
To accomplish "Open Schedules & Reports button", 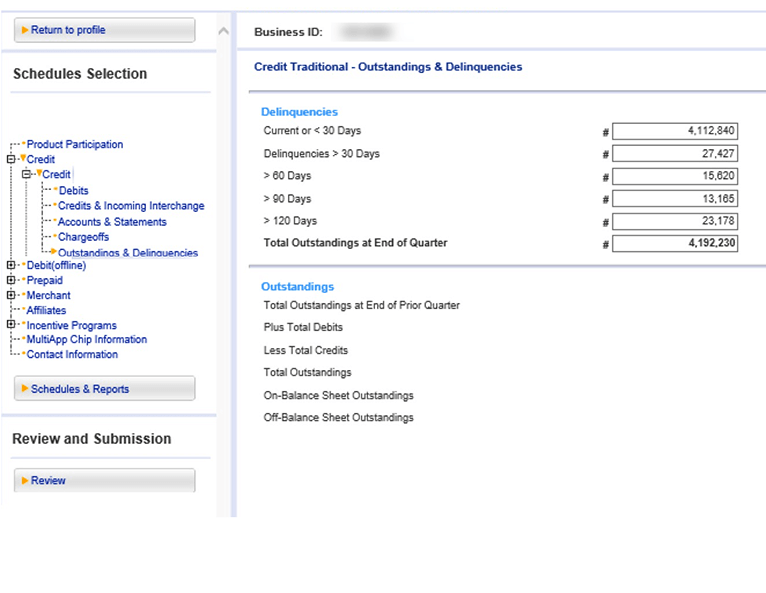I will coord(104,389).
